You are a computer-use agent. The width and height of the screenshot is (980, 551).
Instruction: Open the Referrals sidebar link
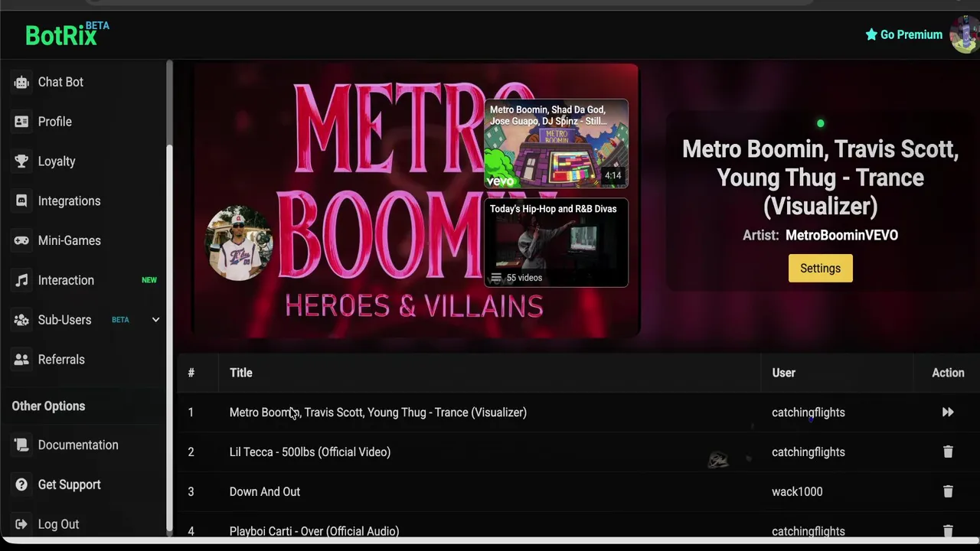(61, 360)
